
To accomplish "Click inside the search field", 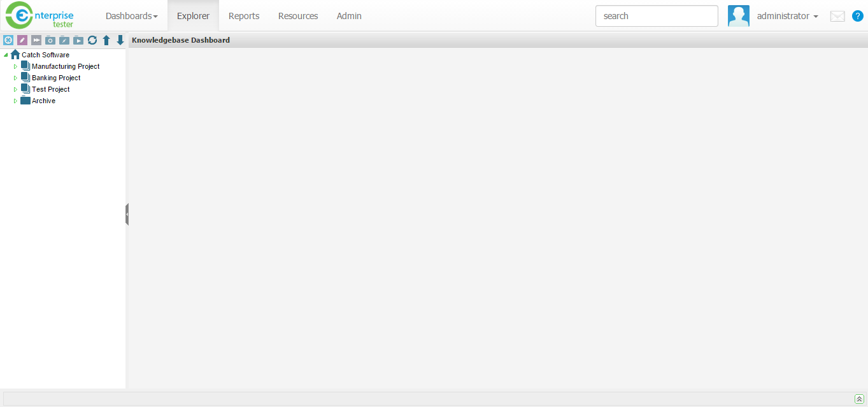I will click(656, 16).
